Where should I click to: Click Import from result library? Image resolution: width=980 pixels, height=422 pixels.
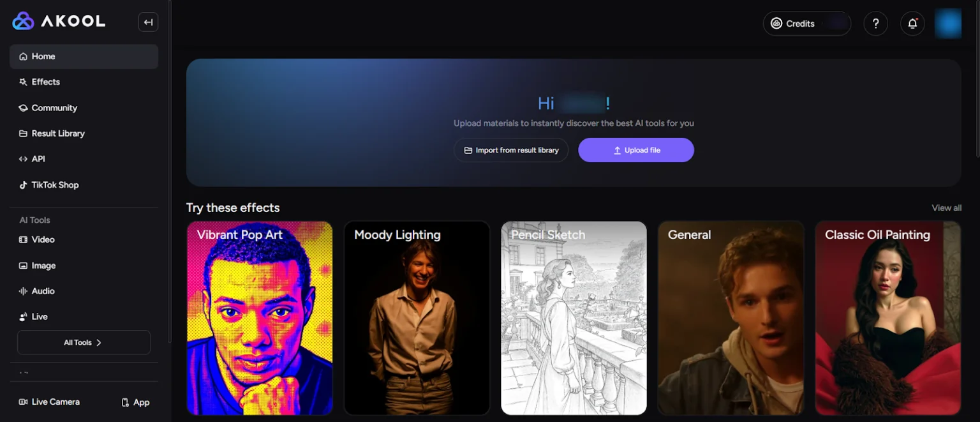(511, 151)
